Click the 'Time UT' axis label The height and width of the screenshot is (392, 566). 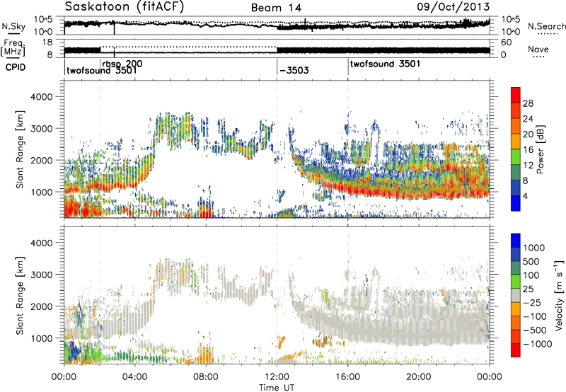(x=277, y=388)
